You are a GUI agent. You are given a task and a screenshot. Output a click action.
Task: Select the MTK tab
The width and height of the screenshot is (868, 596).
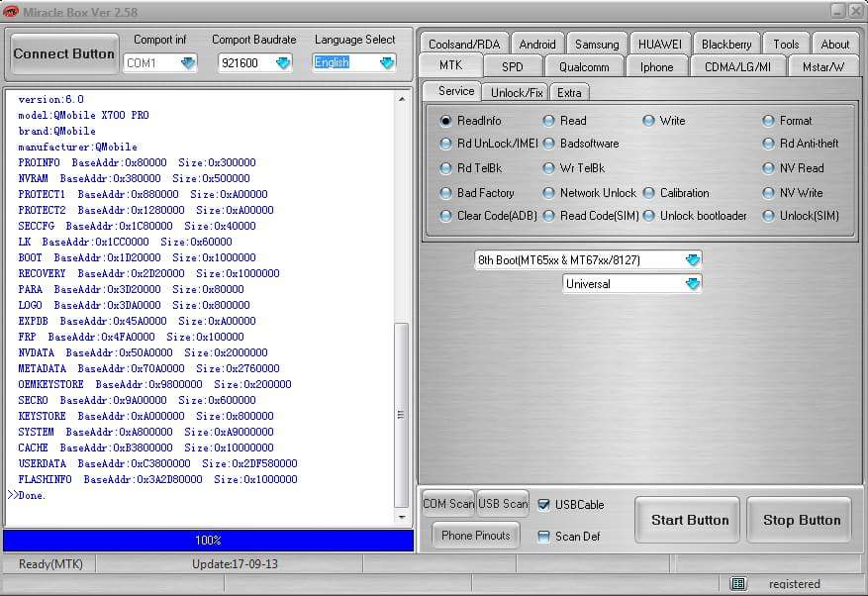(450, 65)
